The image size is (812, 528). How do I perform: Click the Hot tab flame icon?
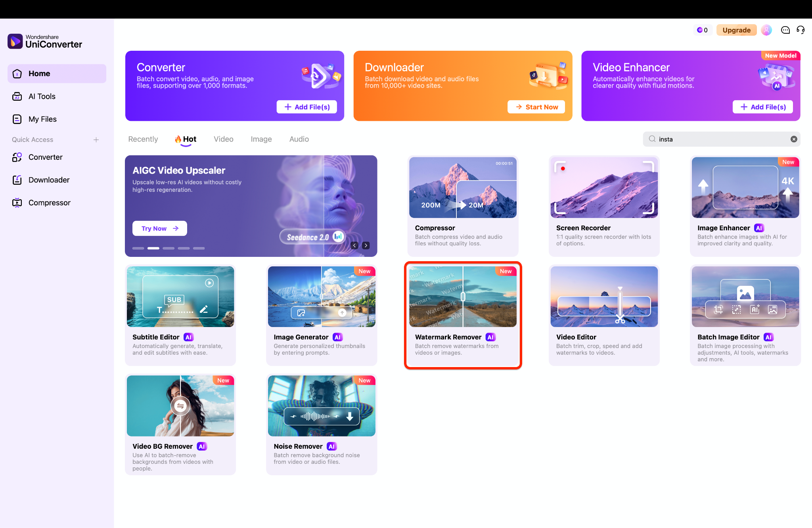click(x=178, y=139)
